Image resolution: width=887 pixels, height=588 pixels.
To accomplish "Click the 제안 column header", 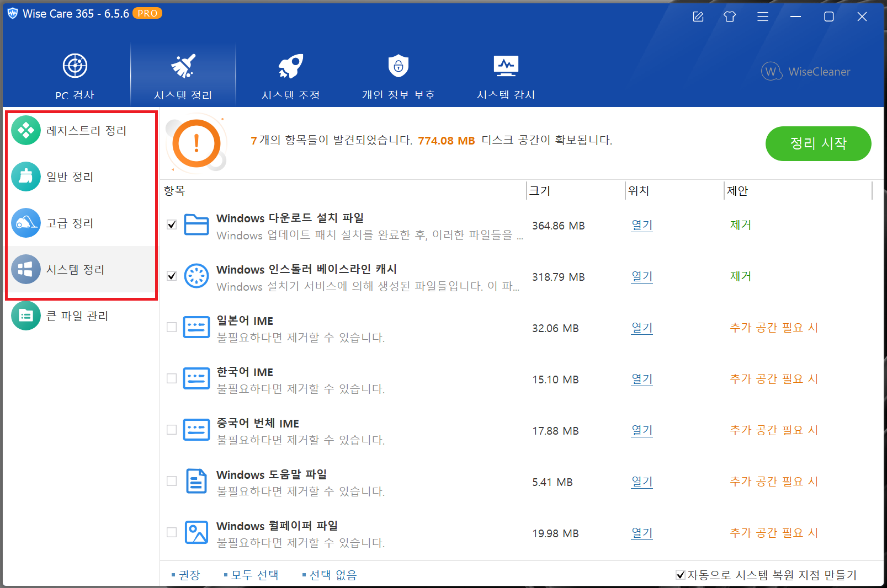I will pos(737,191).
